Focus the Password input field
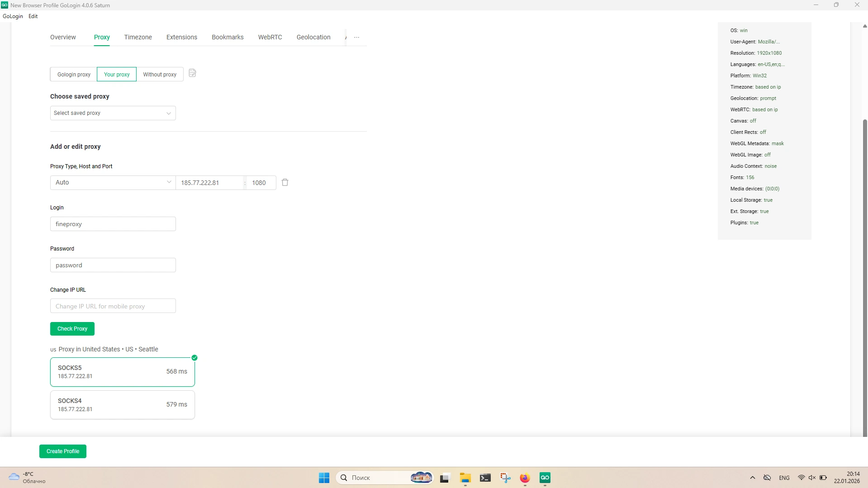 [113, 265]
